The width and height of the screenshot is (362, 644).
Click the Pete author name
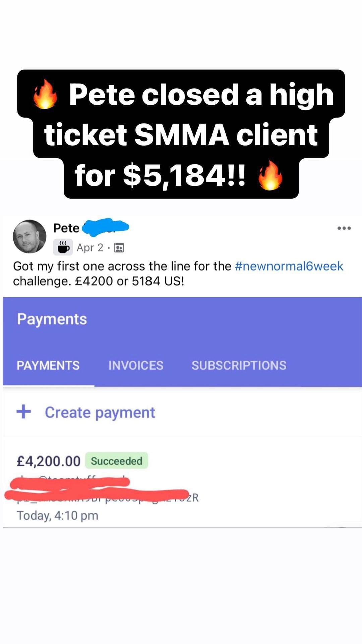66,228
